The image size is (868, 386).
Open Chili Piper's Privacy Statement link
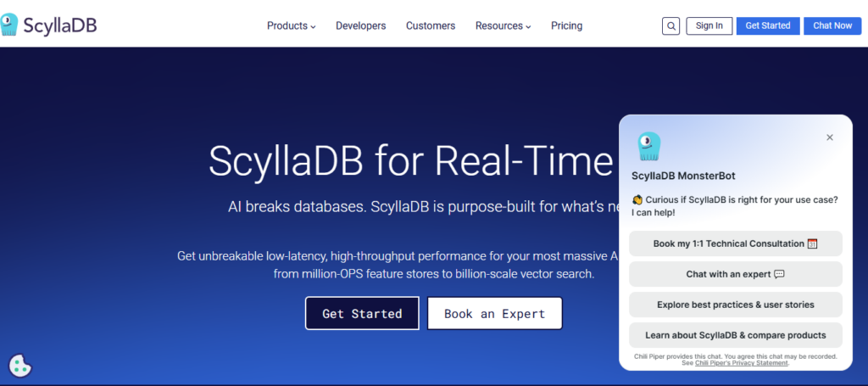coord(741,363)
